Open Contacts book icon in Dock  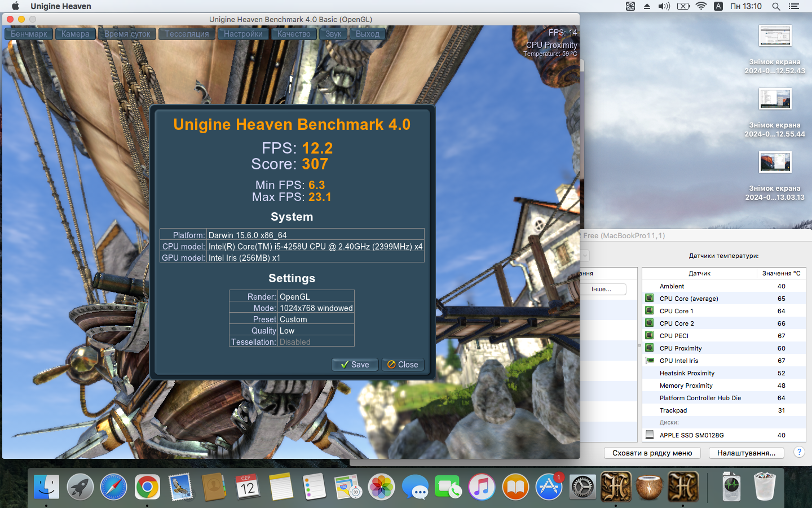pyautogui.click(x=214, y=487)
